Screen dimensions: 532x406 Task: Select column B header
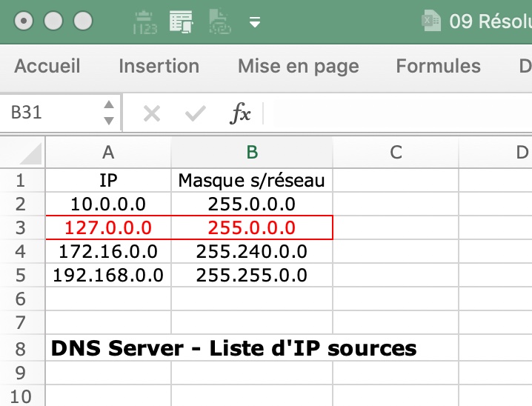coord(252,152)
